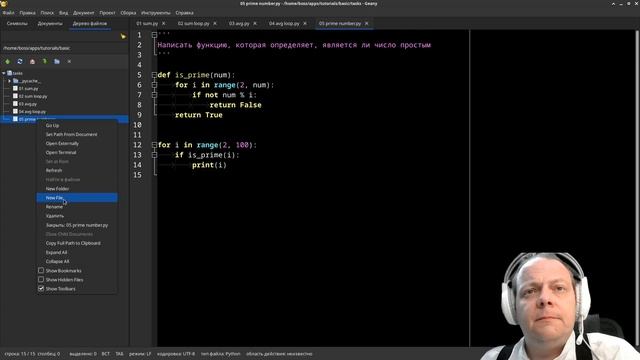Screen dimensions: 640x360
Task: Open 02 sum loop.py in the file tree
Action: click(x=33, y=96)
